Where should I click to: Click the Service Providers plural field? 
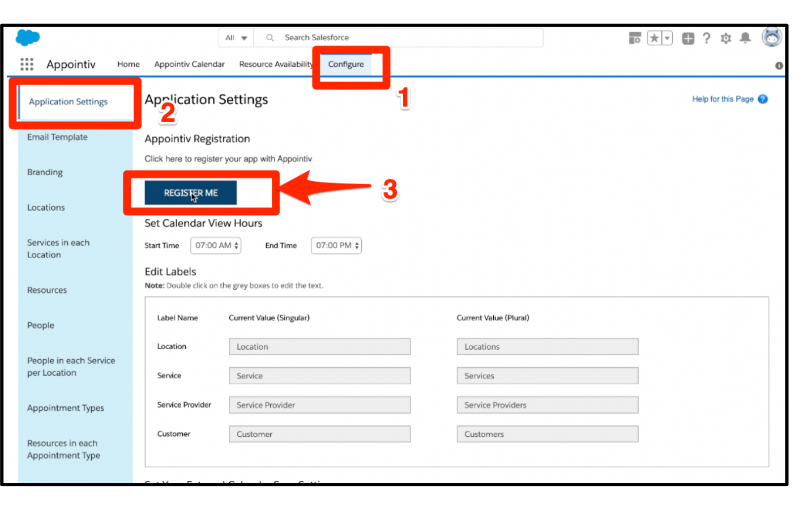pyautogui.click(x=548, y=405)
